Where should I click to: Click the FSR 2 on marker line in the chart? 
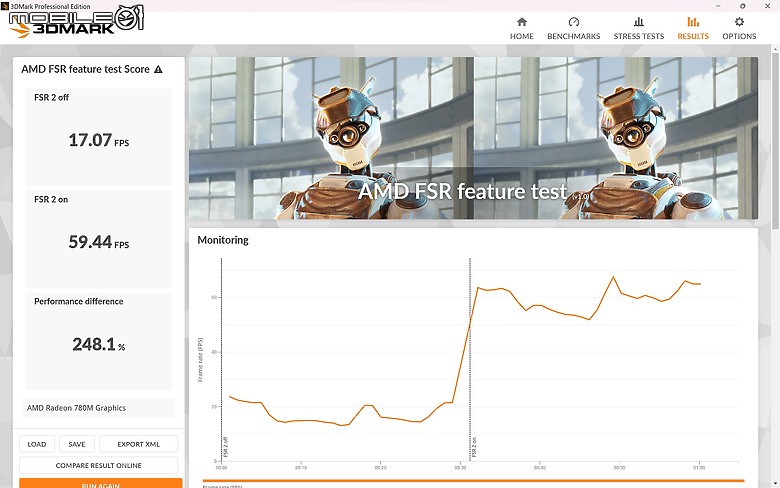click(x=470, y=359)
